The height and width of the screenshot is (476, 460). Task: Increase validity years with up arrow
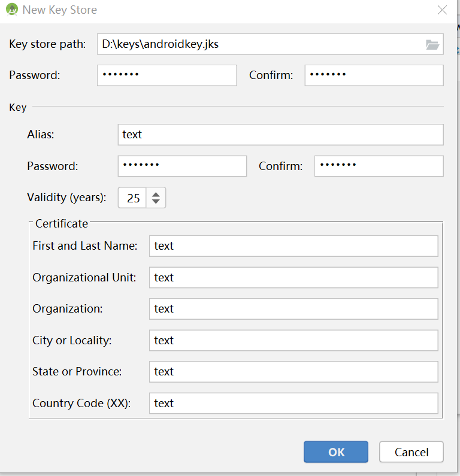pyautogui.click(x=156, y=194)
